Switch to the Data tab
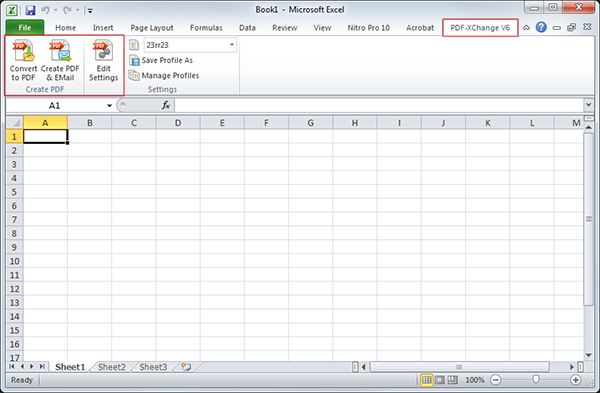Image resolution: width=600 pixels, height=393 pixels. [247, 28]
